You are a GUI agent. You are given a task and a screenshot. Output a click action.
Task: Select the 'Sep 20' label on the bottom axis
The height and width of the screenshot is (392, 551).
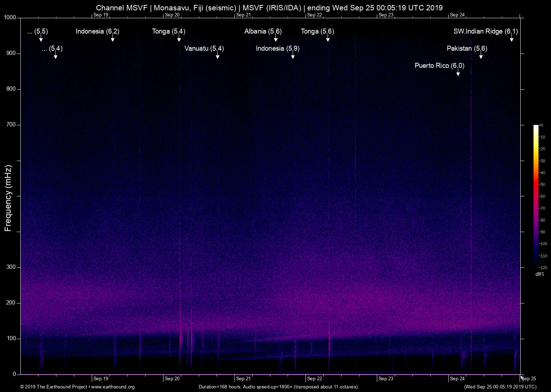172,379
